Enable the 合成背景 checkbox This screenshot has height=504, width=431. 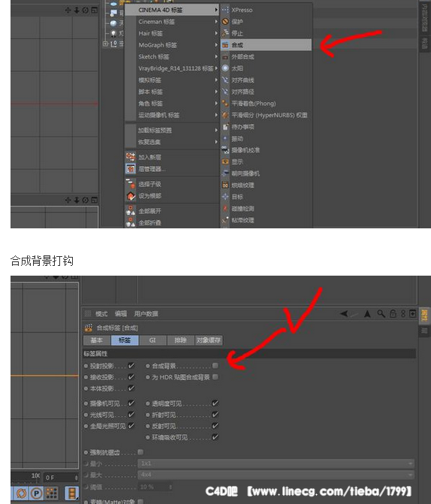pyautogui.click(x=215, y=366)
